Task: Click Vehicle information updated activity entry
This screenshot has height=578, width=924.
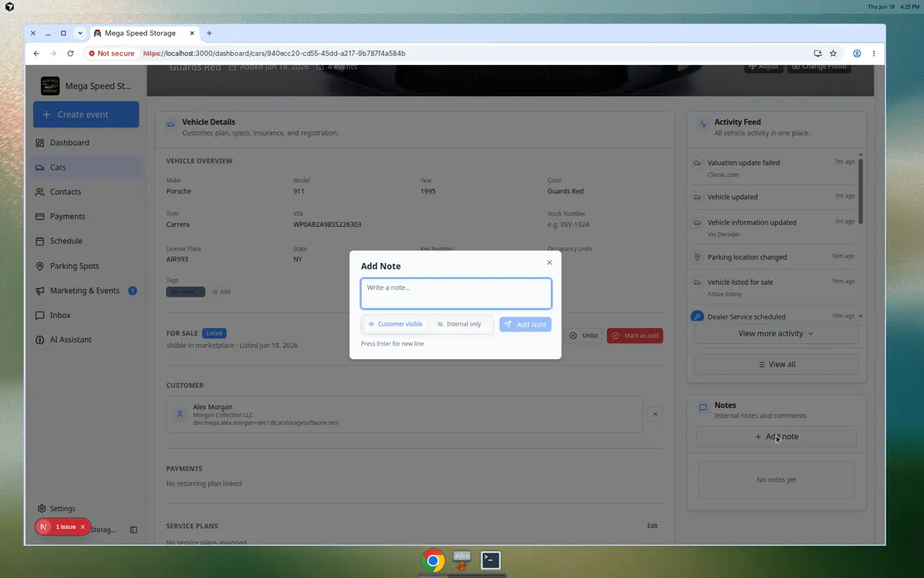Action: coord(773,228)
